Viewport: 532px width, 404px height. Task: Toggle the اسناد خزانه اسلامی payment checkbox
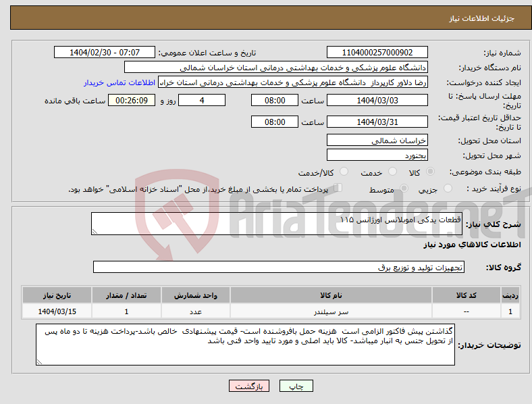(x=338, y=188)
